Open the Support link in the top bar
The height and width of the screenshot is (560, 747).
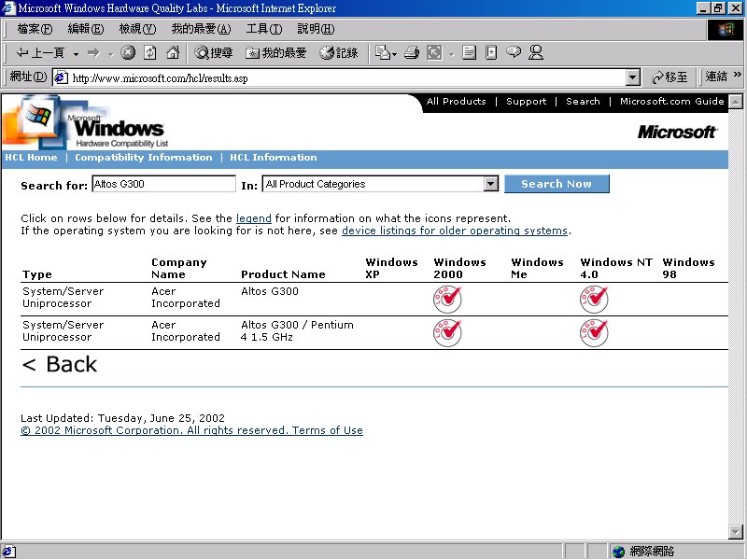[x=526, y=102]
